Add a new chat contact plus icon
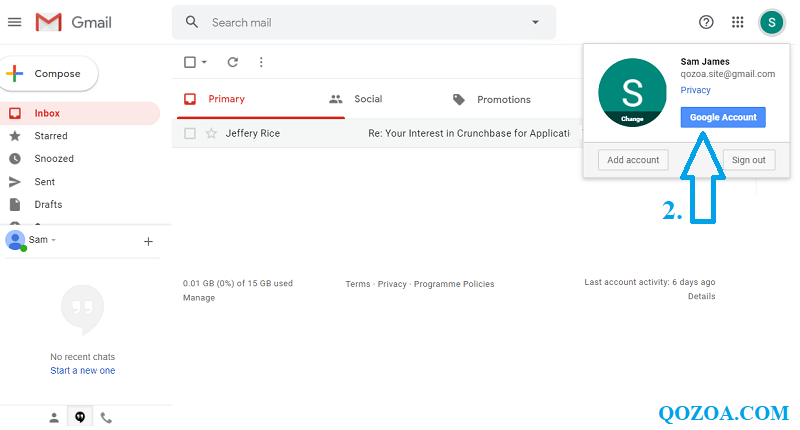 148,241
